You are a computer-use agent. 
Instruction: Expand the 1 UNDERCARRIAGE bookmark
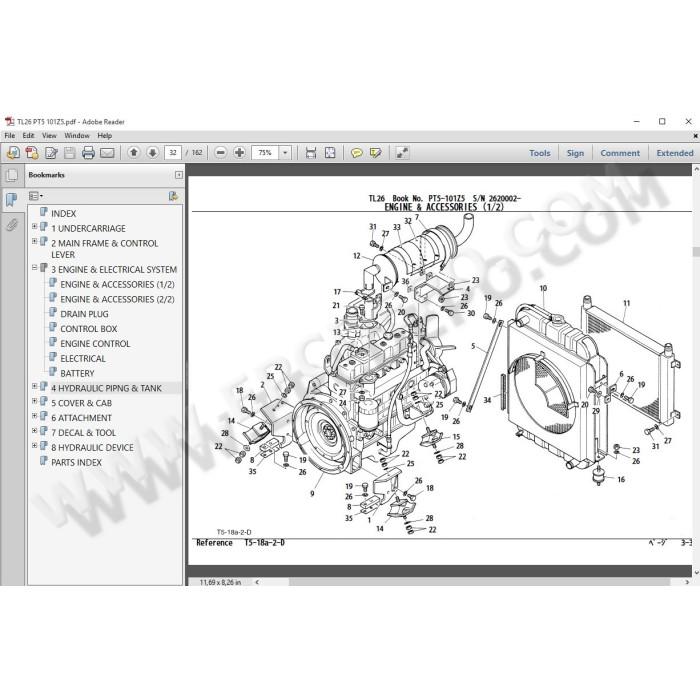[x=34, y=226]
